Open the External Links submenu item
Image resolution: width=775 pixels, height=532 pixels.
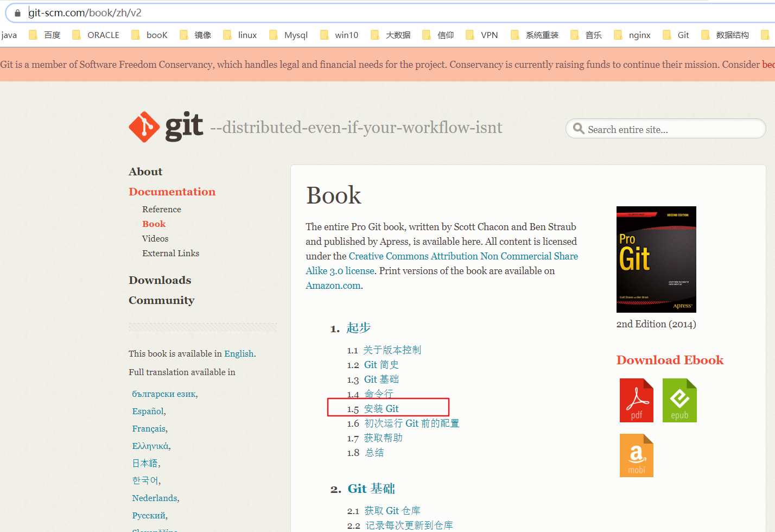coord(171,253)
